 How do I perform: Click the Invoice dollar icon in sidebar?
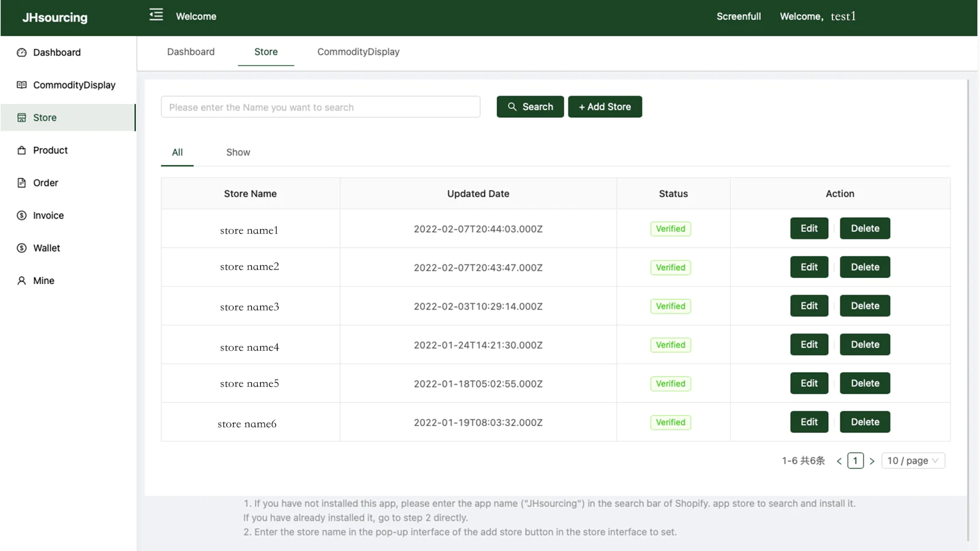click(21, 216)
